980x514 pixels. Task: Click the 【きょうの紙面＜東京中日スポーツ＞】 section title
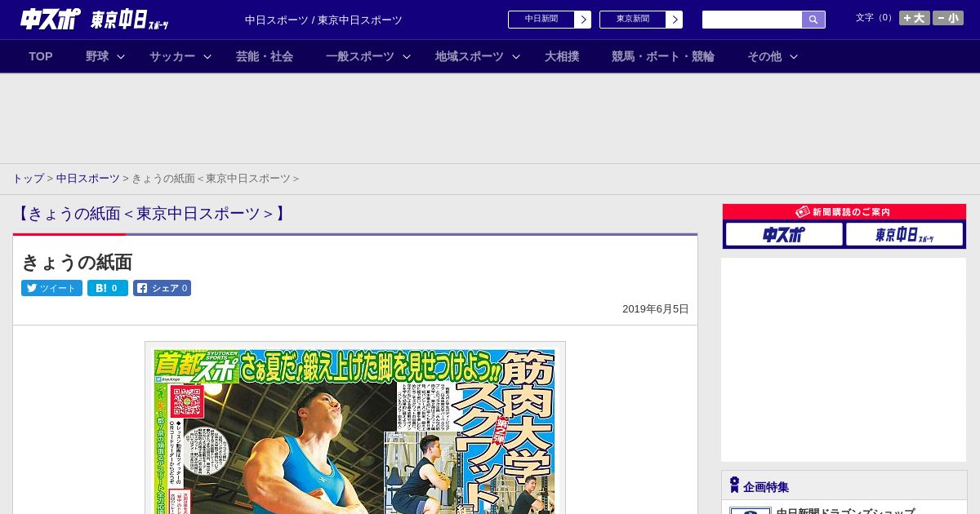tap(152, 214)
